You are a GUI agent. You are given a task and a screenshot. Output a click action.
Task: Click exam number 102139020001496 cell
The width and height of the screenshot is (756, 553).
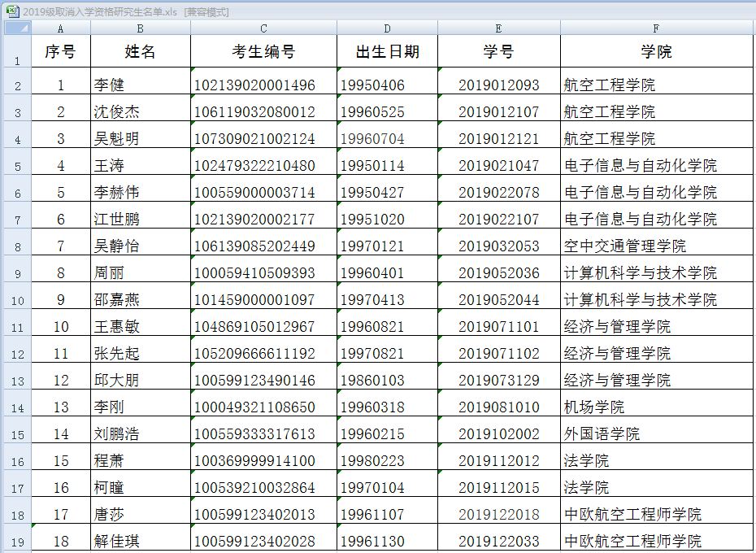click(263, 85)
